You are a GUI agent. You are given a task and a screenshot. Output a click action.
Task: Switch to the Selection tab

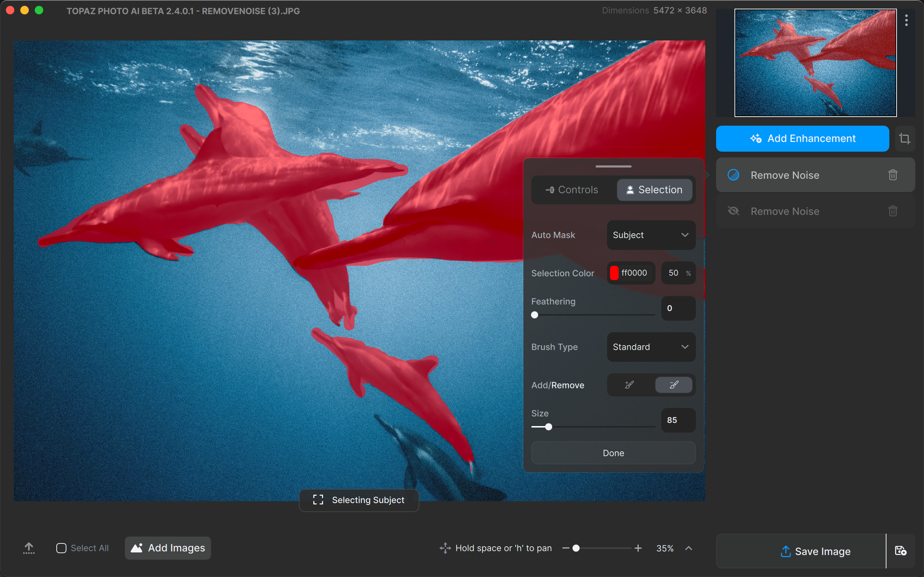pos(654,190)
